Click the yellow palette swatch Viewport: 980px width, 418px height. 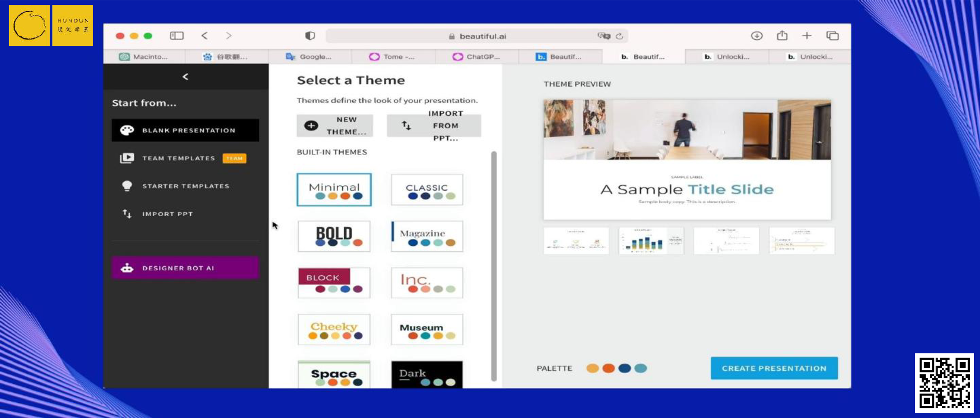(592, 368)
